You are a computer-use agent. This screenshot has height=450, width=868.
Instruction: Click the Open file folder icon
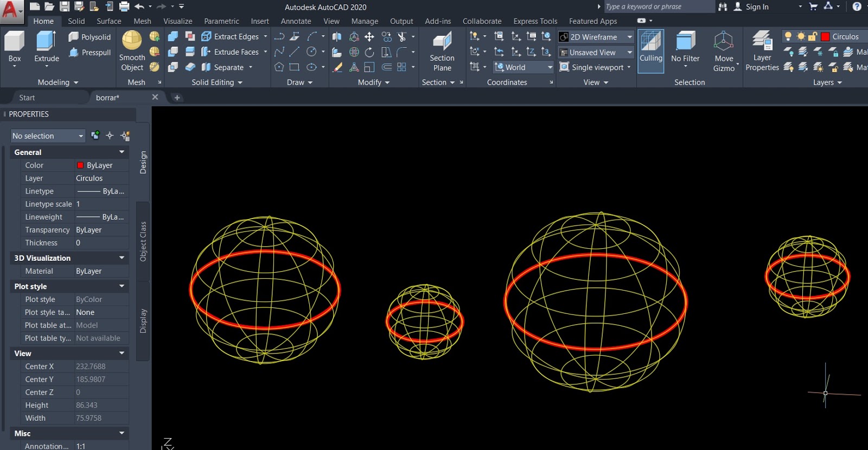point(49,7)
